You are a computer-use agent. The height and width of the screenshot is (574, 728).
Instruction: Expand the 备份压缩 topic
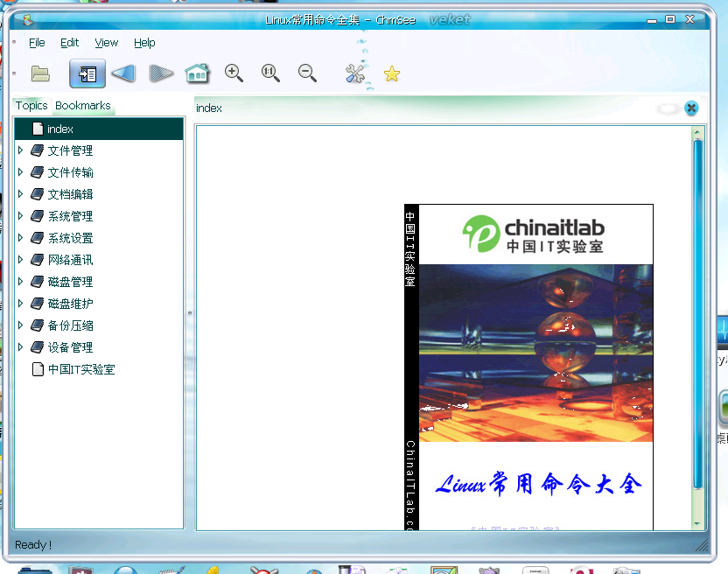(x=20, y=325)
